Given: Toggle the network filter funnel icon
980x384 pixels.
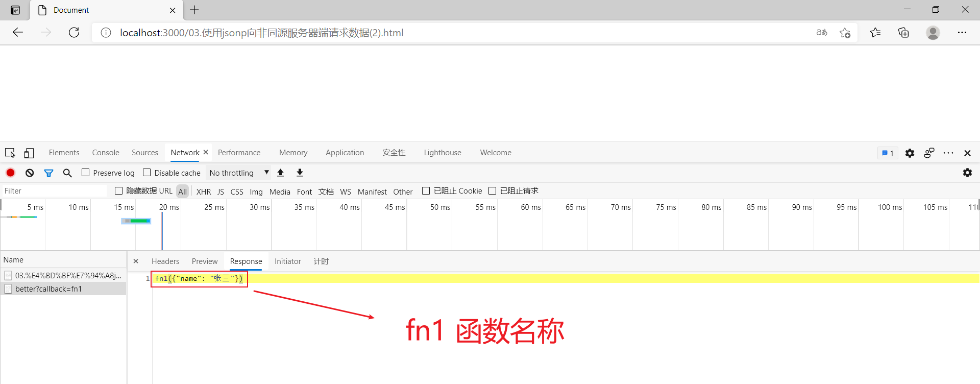Looking at the screenshot, I should (x=48, y=173).
